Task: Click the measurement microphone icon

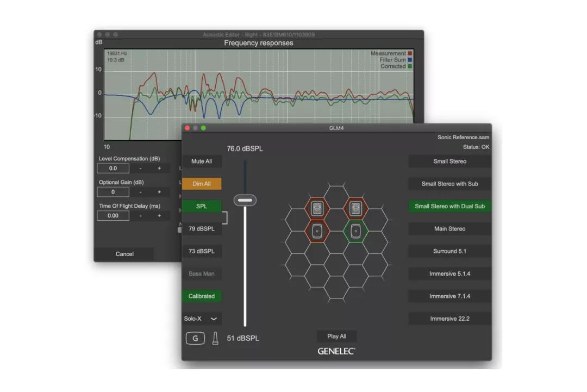Action: [x=215, y=338]
